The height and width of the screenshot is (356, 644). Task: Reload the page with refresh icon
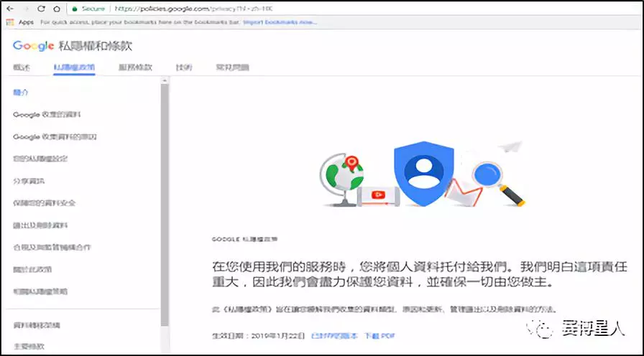coord(41,9)
